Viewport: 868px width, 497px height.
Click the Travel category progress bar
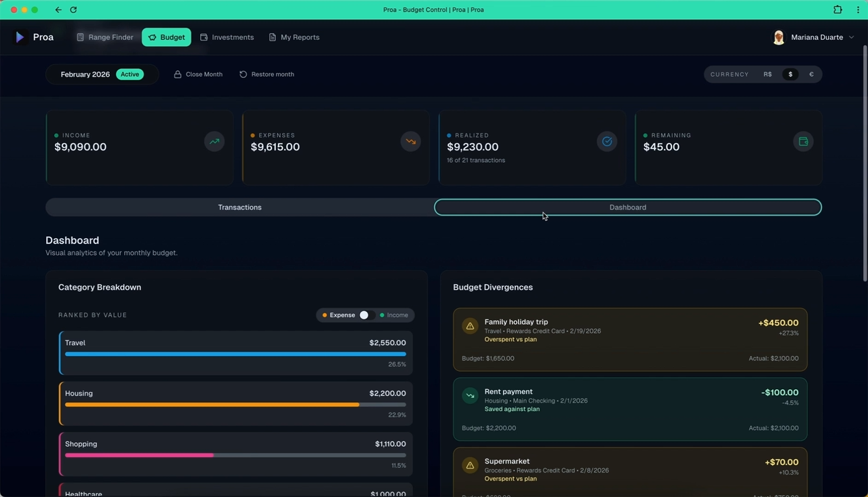pyautogui.click(x=235, y=353)
